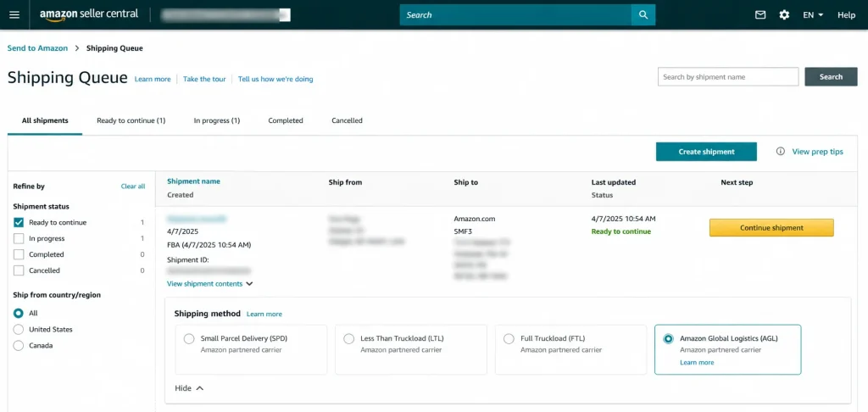
Task: Sort by the Shipment name column header
Action: (194, 181)
